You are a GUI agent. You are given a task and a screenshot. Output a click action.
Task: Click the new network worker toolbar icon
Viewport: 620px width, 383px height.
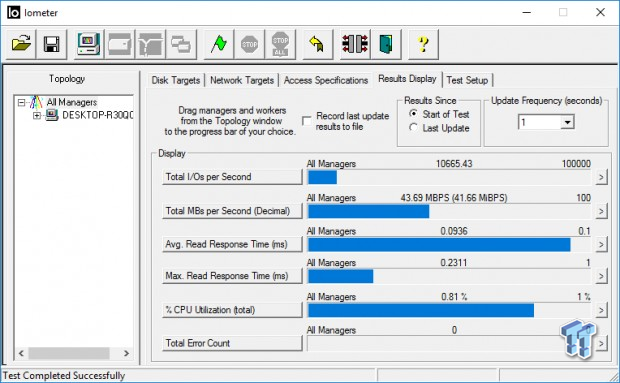tap(150, 44)
